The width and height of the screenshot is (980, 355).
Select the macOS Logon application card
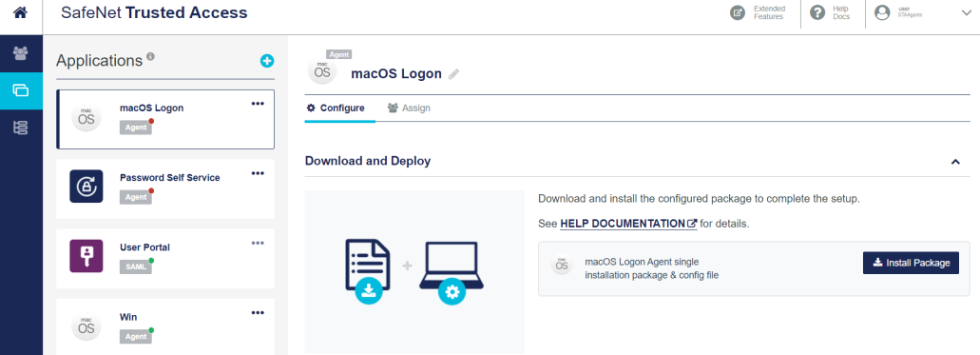coord(165,119)
